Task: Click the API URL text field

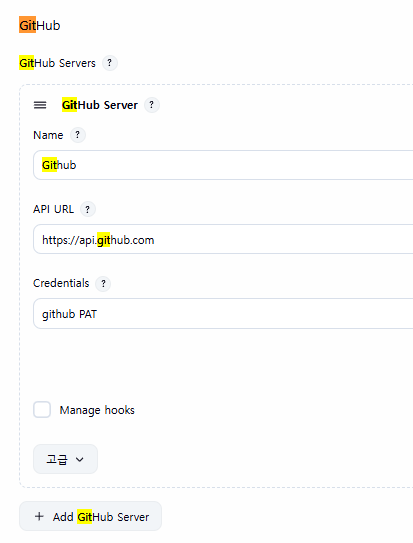Action: point(223,239)
